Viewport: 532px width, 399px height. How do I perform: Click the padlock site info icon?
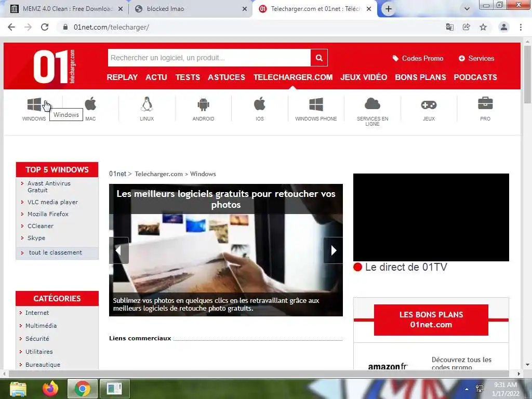click(65, 27)
